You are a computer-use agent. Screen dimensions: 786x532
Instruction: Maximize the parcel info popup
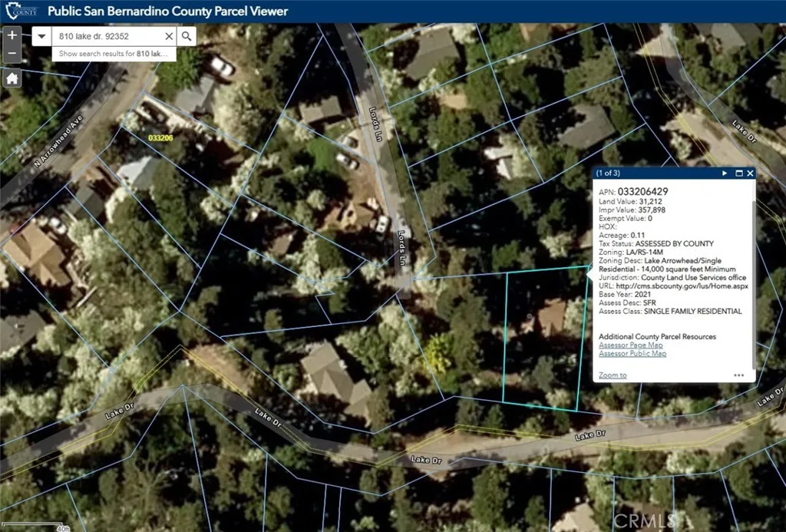[x=738, y=173]
